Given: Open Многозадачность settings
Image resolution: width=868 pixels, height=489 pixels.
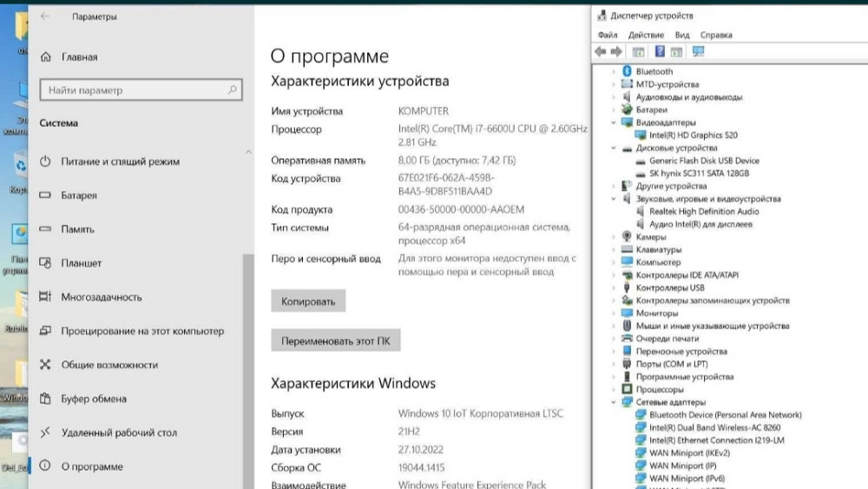Looking at the screenshot, I should click(x=102, y=297).
